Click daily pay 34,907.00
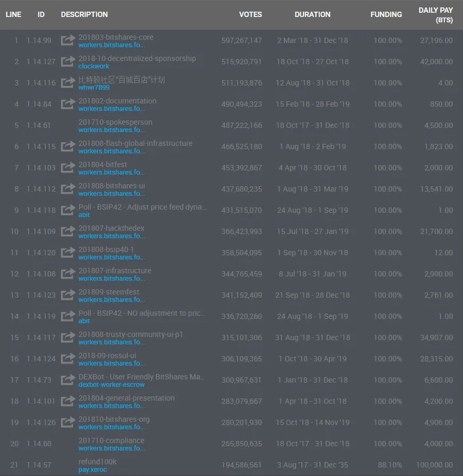The image size is (463, 476). [x=436, y=337]
